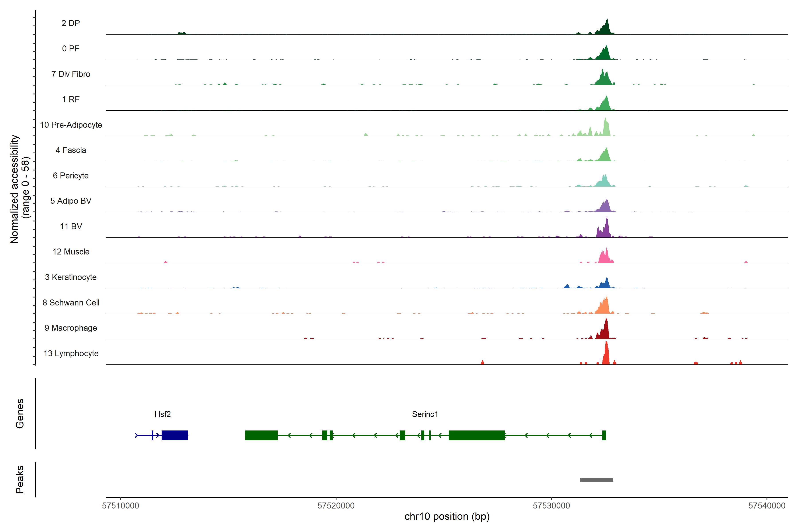Viewport: 798px width, 532px height.
Task: Click the Genes panel label
Action: (20, 414)
